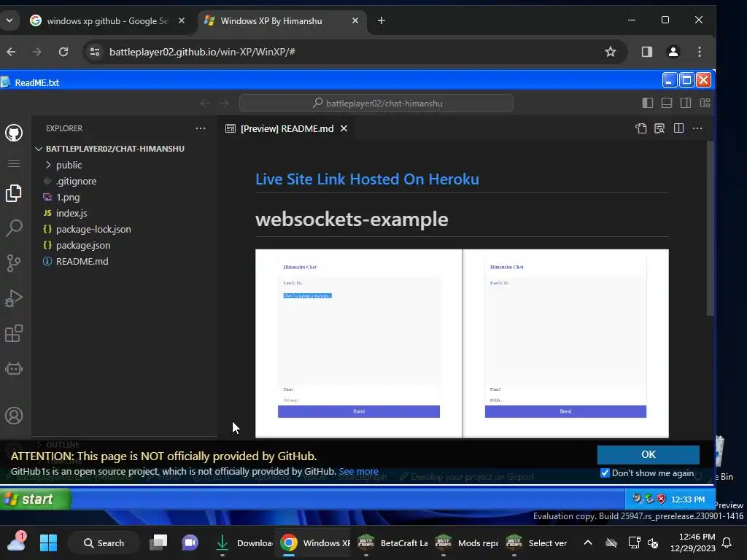Open the GitHub logo menu in activity bar
Image resolution: width=747 pixels, height=560 pixels.
tap(14, 133)
